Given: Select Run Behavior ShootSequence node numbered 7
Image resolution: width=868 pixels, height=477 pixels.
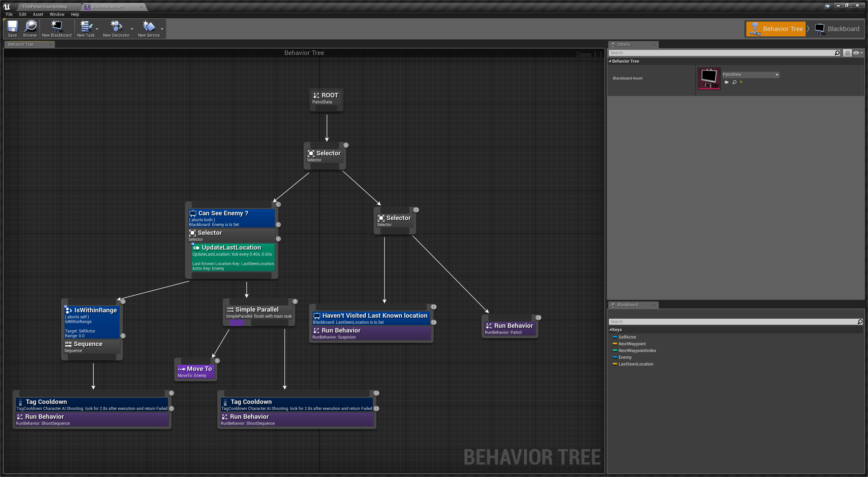Looking at the screenshot, I should pyautogui.click(x=92, y=419).
